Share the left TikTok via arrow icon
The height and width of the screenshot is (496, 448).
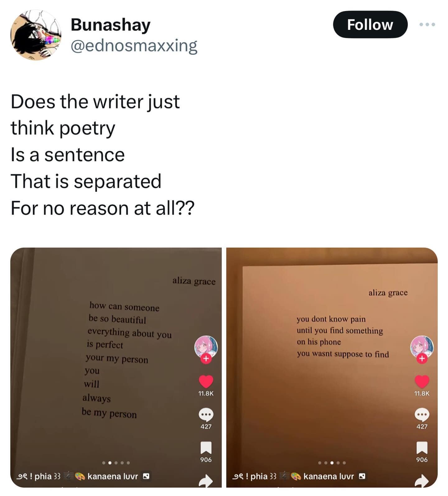206,480
